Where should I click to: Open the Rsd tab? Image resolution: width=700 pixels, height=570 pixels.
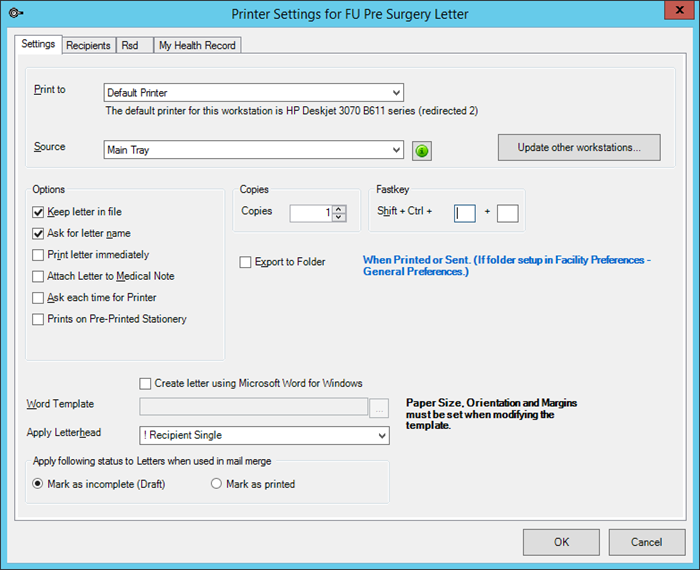pos(134,46)
